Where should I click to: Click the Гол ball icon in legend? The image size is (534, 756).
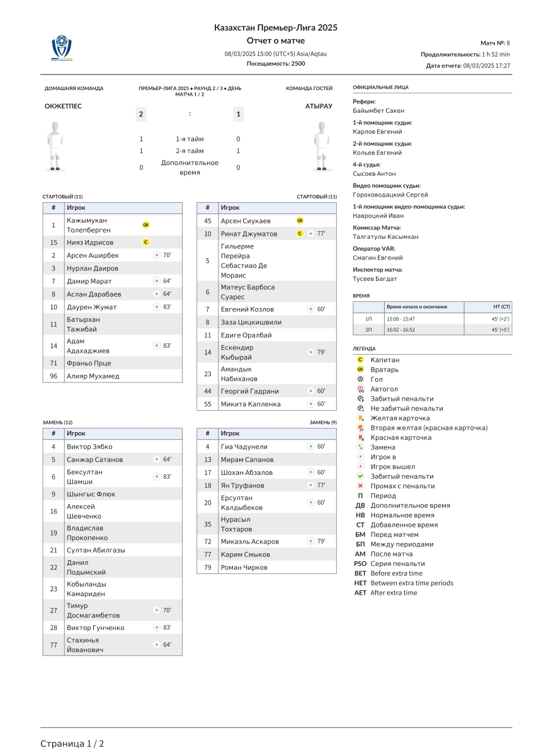click(360, 379)
